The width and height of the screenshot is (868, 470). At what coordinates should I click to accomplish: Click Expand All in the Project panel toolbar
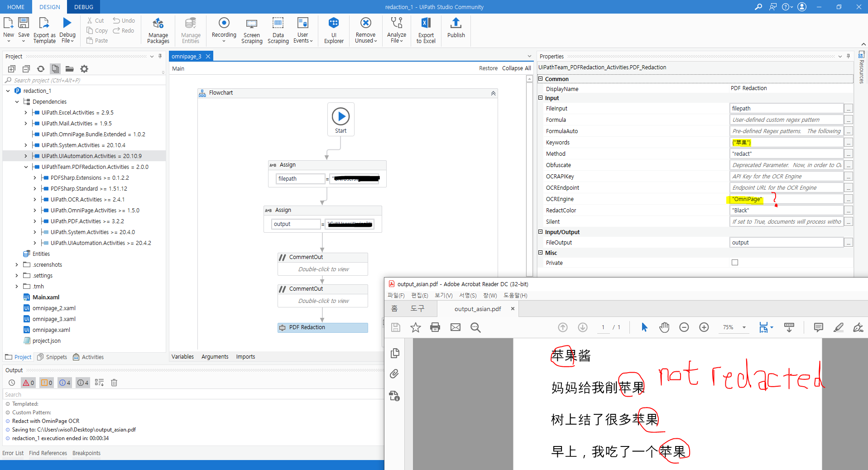[12, 69]
